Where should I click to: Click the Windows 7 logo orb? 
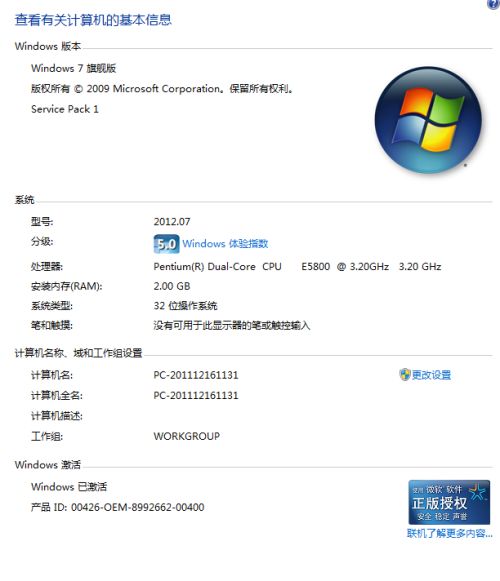tap(428, 120)
